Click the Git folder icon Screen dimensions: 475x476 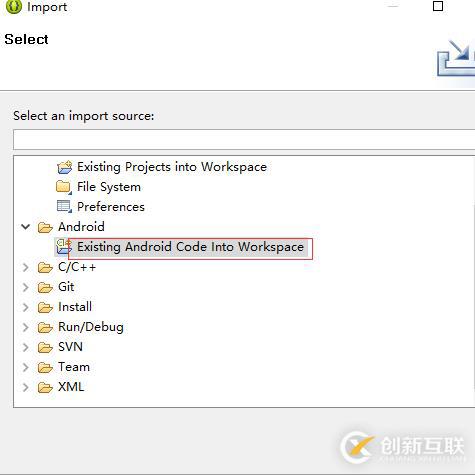(x=45, y=287)
